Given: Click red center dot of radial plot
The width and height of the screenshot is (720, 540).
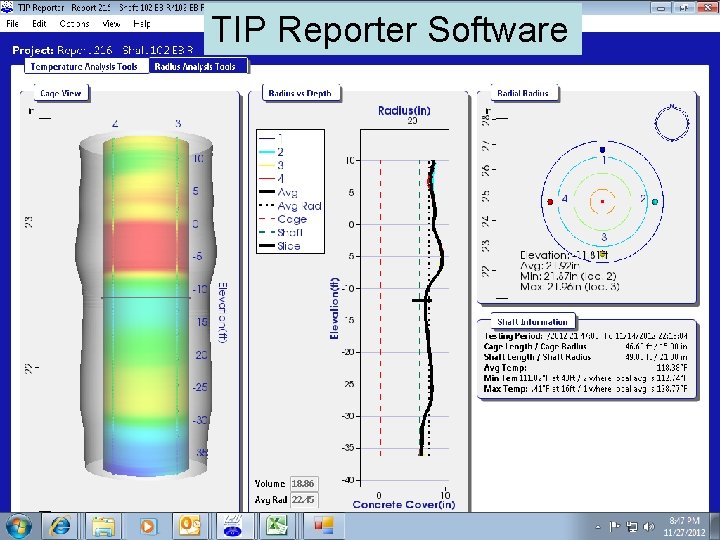Looking at the screenshot, I should 602,202.
